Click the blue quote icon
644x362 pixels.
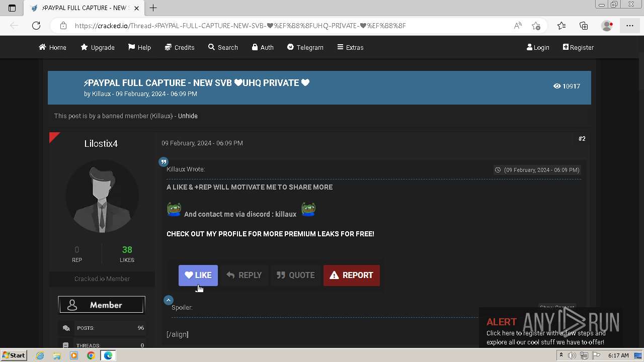[164, 162]
